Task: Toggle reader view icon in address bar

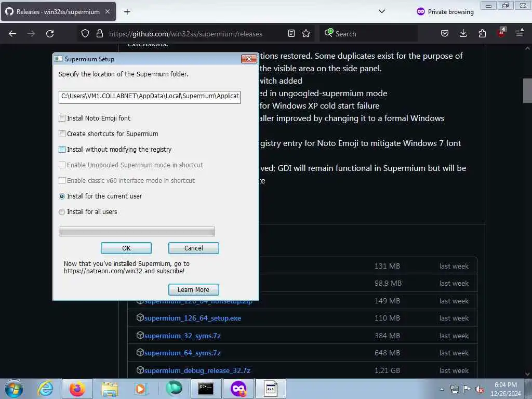Action: (x=291, y=33)
